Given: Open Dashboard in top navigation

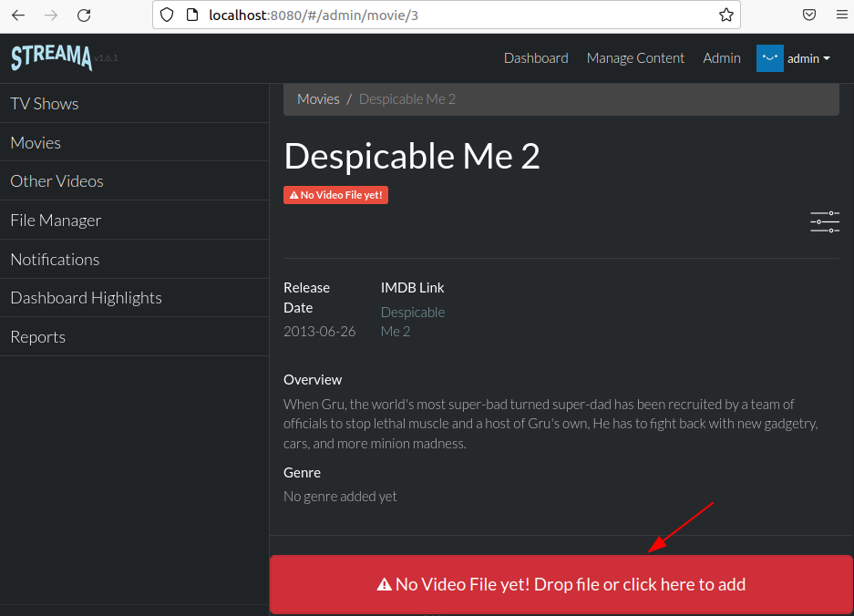Looking at the screenshot, I should pos(536,58).
